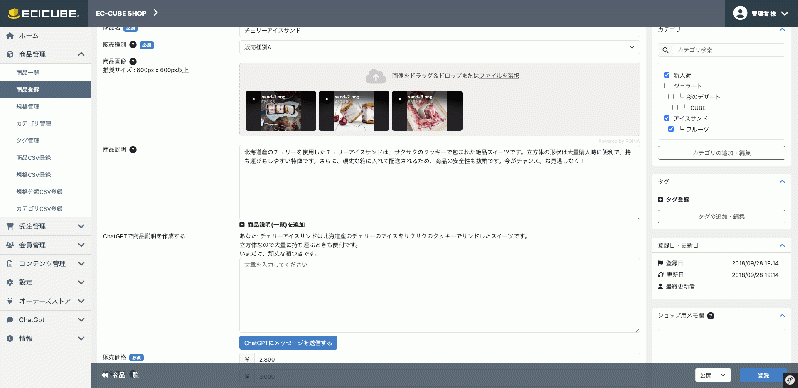Click the help icon beside shop memo title

coord(710,316)
